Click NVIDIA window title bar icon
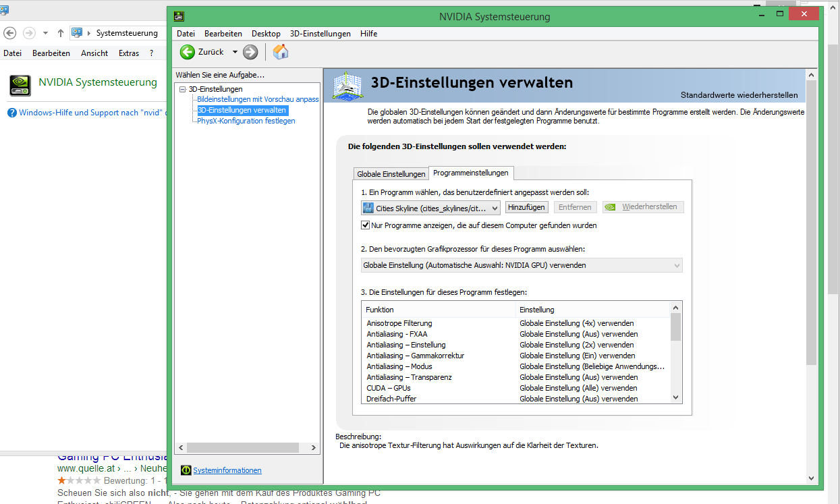 click(179, 16)
